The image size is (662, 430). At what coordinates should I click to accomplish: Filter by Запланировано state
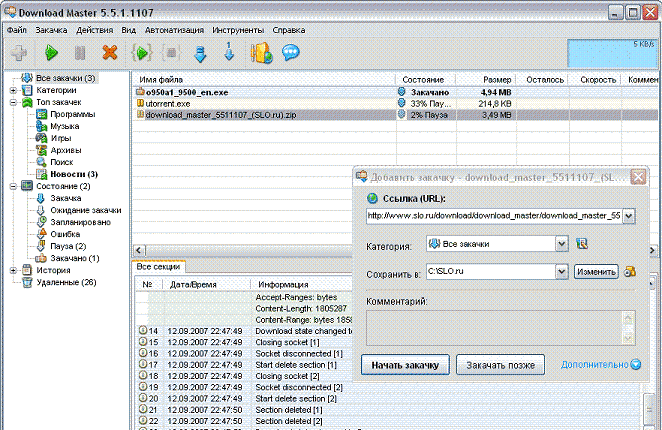[x=80, y=222]
